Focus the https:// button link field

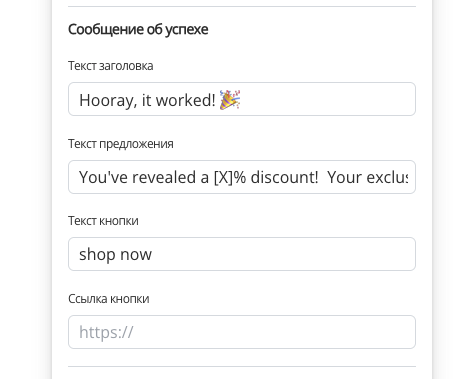(242, 332)
